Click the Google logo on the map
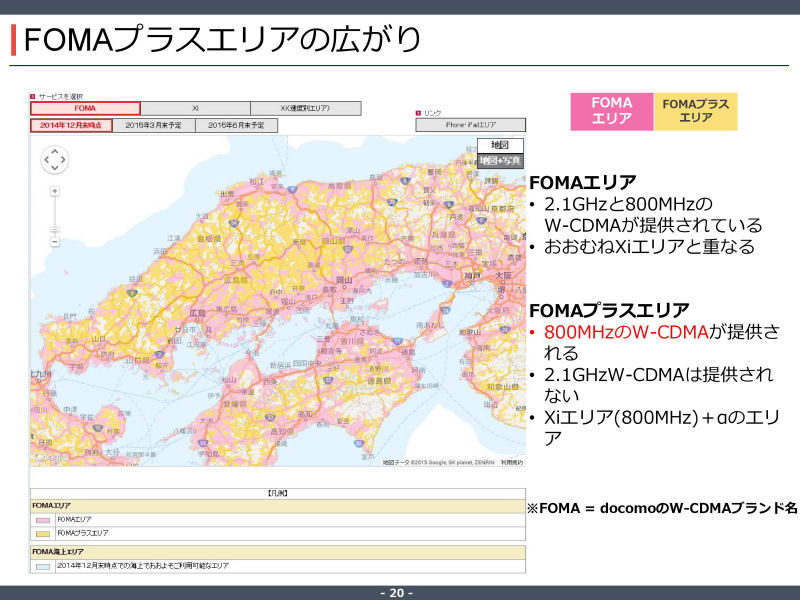The height and width of the screenshot is (600, 800). [49, 459]
